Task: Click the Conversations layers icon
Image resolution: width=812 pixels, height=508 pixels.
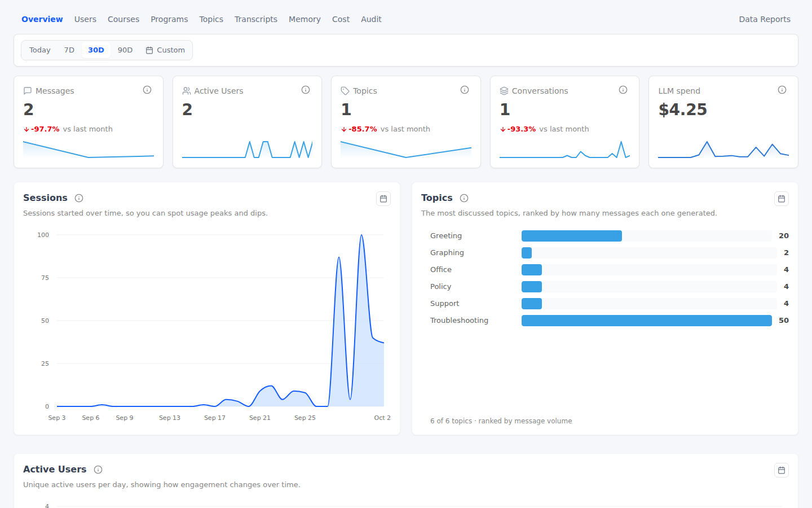Action: 504,91
